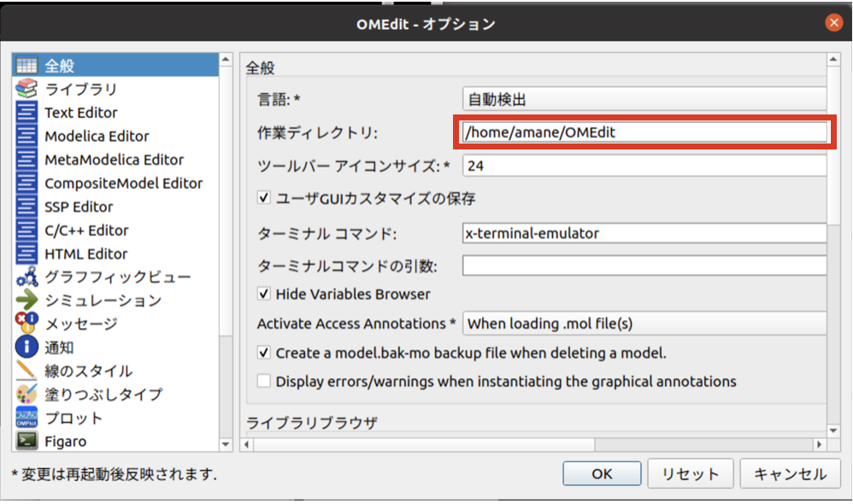Click the Text Editor page icon

[26, 113]
